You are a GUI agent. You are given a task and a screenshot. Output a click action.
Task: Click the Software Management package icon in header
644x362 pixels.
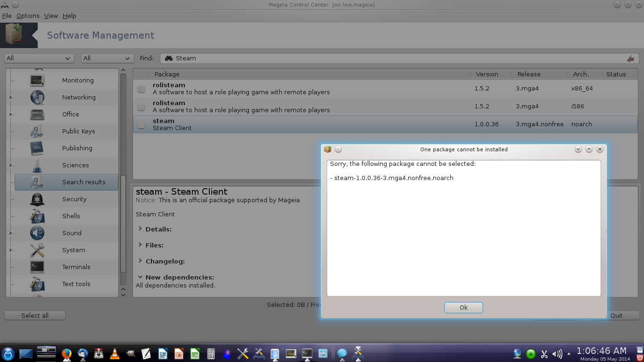pos(13,35)
